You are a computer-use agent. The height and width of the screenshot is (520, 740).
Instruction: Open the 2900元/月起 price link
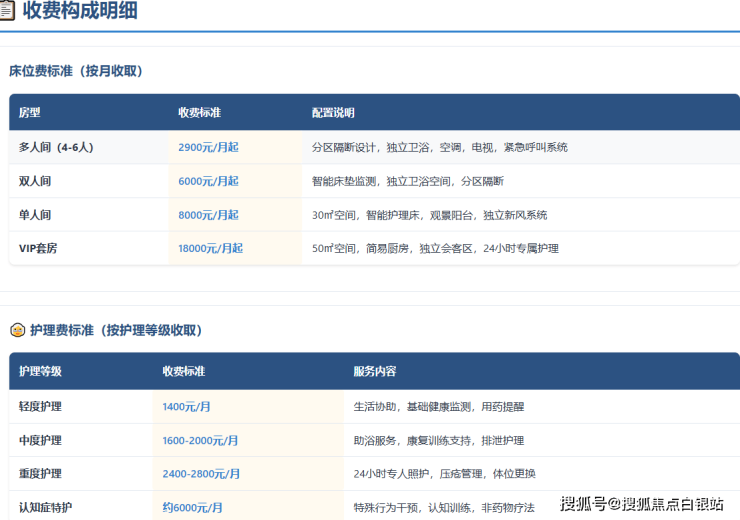click(208, 147)
